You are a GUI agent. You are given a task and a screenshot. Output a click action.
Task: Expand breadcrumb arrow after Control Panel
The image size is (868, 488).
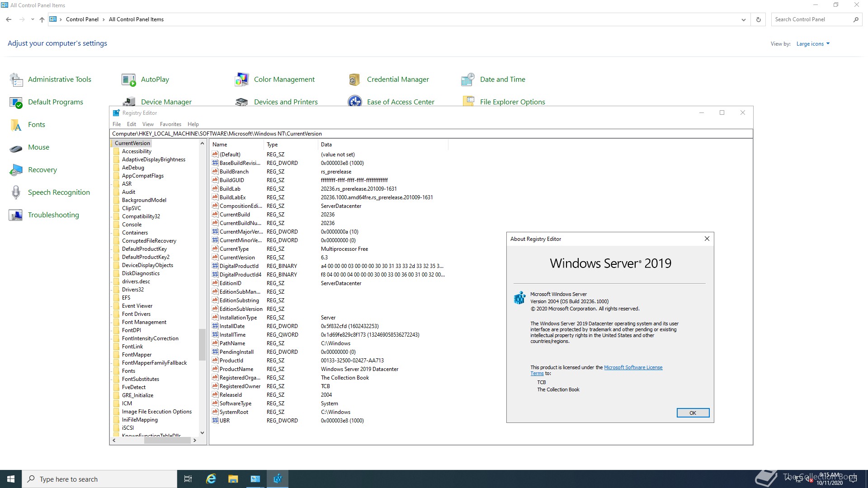104,19
